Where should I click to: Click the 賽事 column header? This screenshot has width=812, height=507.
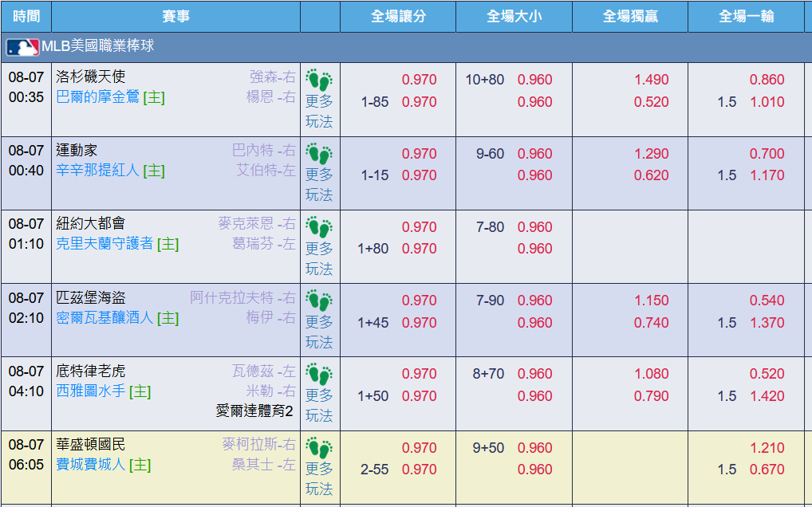click(x=175, y=17)
